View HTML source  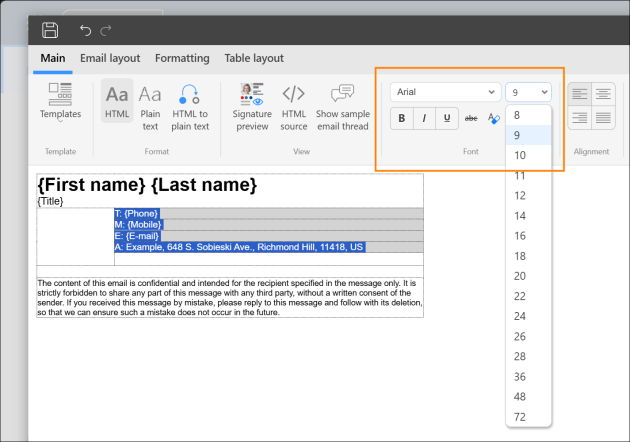[294, 108]
